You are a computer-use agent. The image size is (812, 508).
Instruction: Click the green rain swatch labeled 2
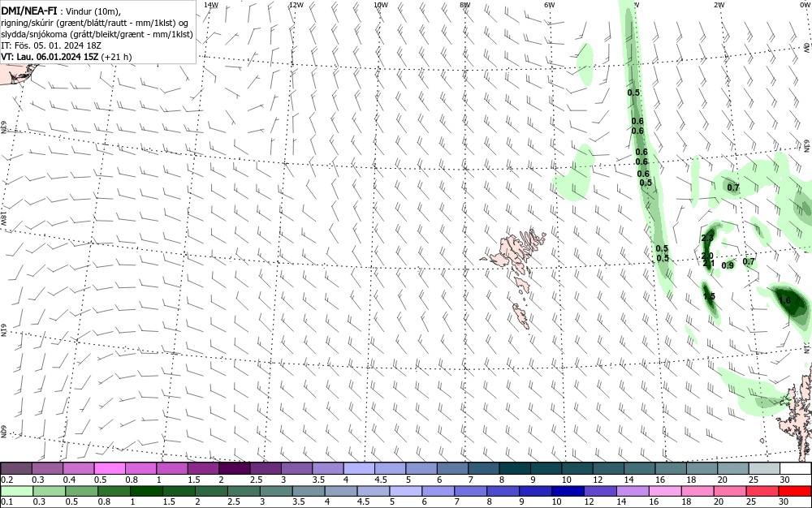[211, 491]
